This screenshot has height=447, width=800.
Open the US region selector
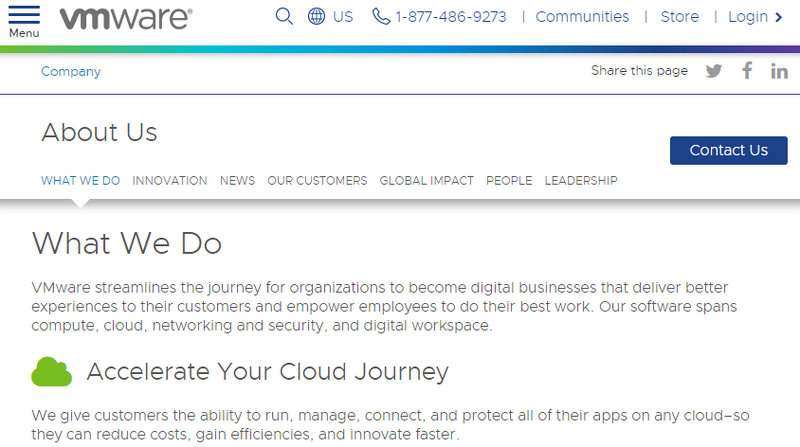point(343,17)
